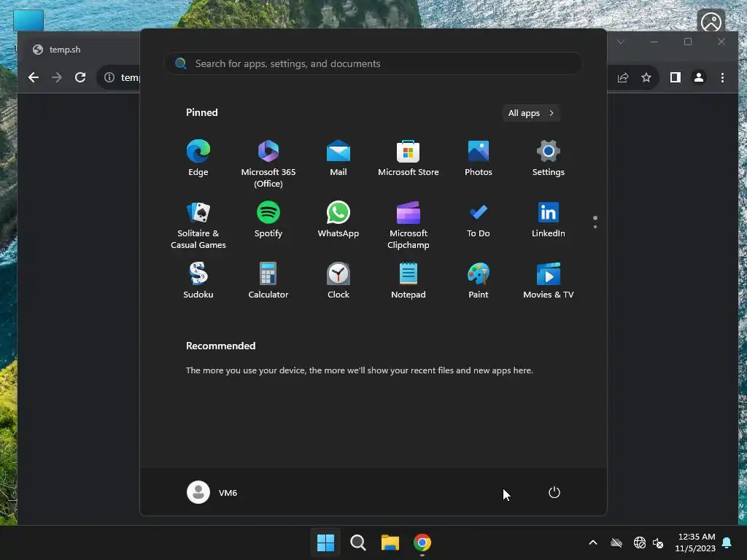
Task: Open Settings from pinned apps
Action: (x=549, y=158)
